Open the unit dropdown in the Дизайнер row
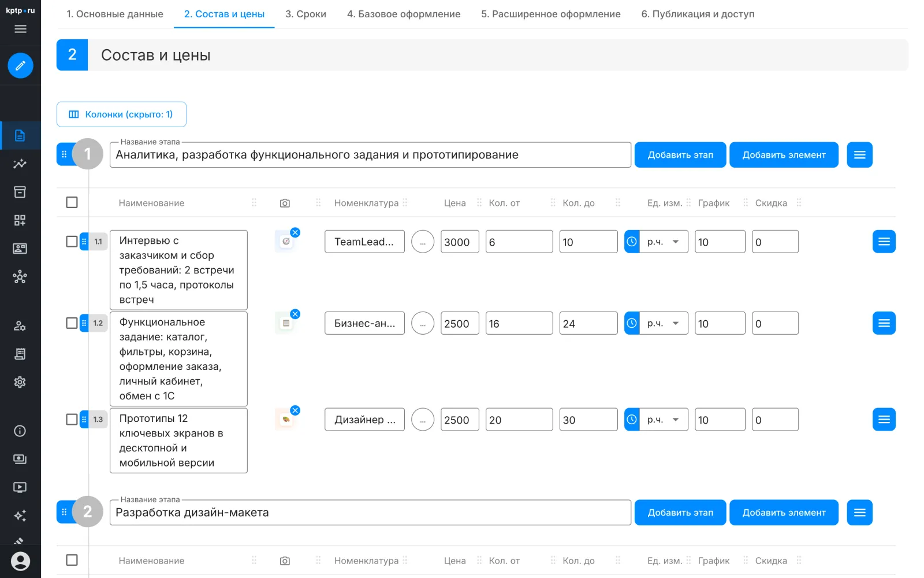This screenshot has height=578, width=924. pos(664,420)
